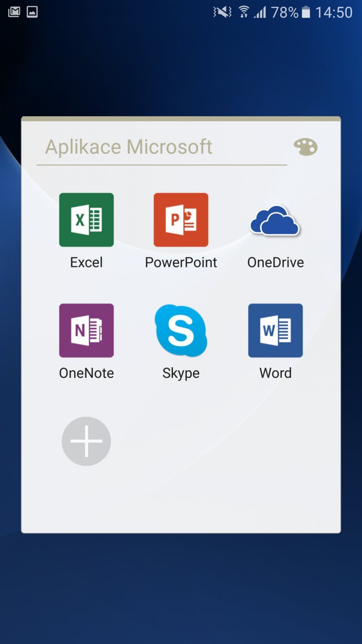Start Skype via its blue icon

pos(181,330)
